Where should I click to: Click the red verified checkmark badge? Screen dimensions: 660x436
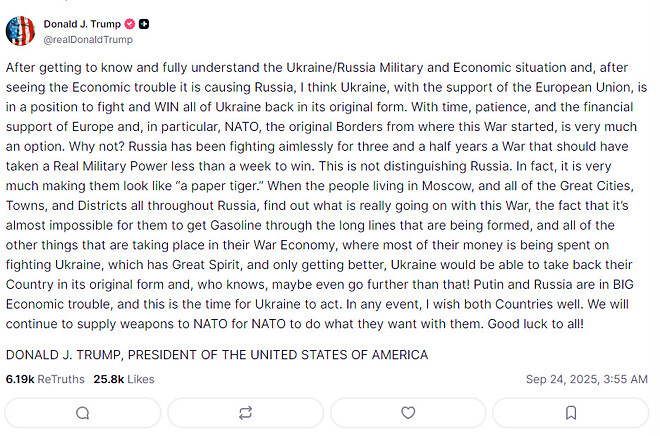coord(127,23)
